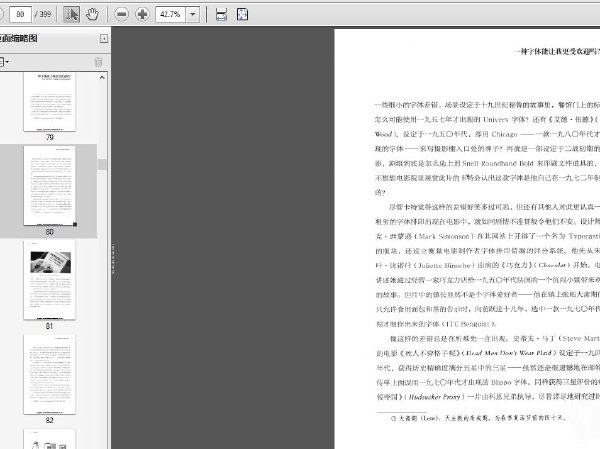600x449 pixels.
Task: Fit one full page to window
Action: coord(242,15)
